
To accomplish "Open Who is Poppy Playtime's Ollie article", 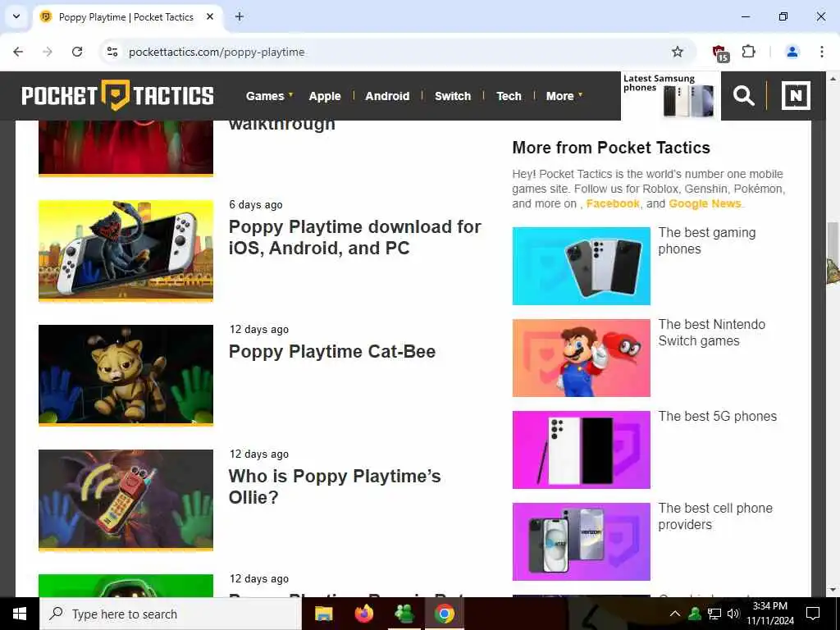I will coord(335,486).
